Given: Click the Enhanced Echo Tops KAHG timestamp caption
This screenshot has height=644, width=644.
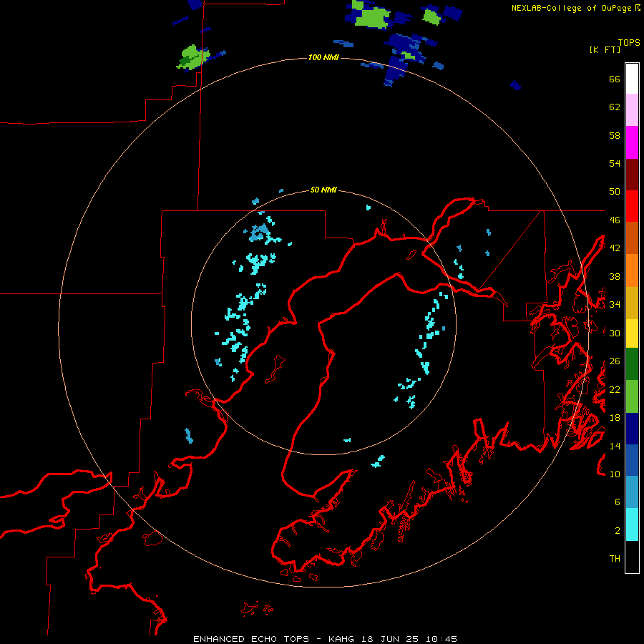Looking at the screenshot, I should [325, 639].
